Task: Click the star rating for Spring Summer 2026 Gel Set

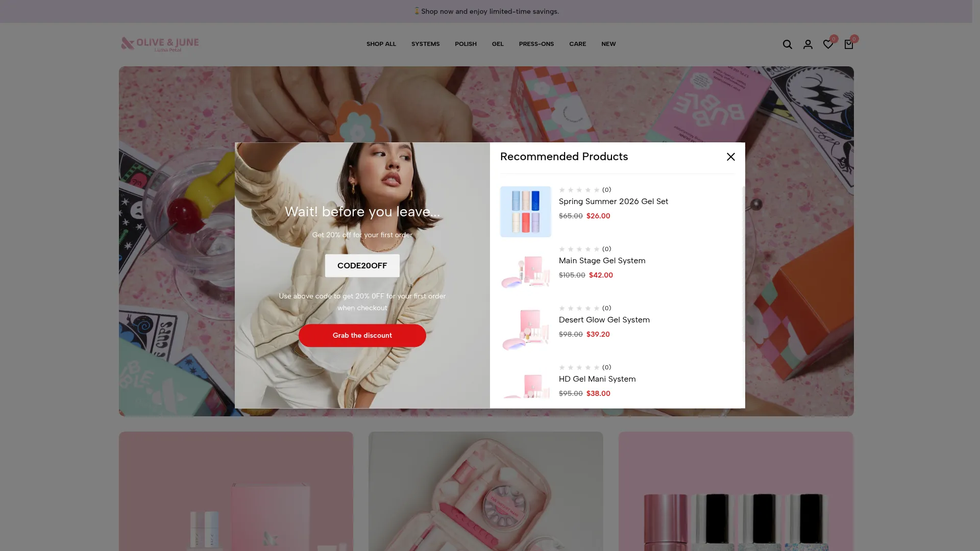Action: 579,190
